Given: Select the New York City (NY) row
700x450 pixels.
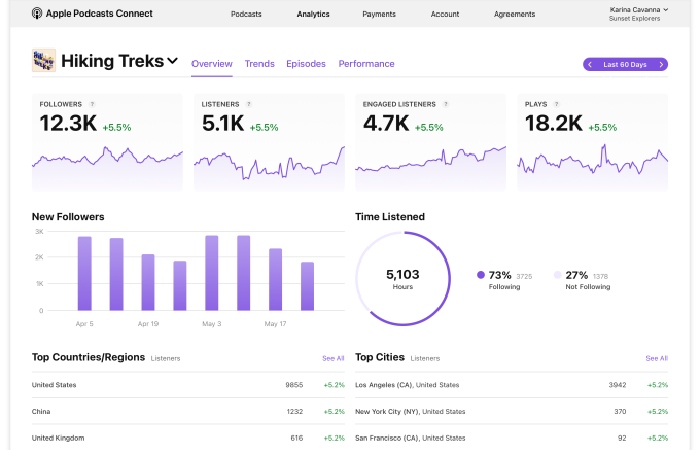Looking at the screenshot, I should click(512, 411).
